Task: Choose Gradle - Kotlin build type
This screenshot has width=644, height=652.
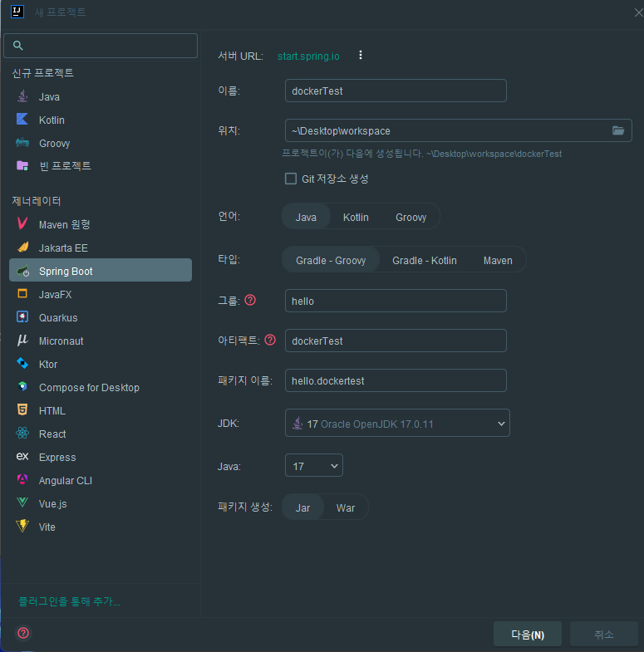Action: tap(425, 260)
